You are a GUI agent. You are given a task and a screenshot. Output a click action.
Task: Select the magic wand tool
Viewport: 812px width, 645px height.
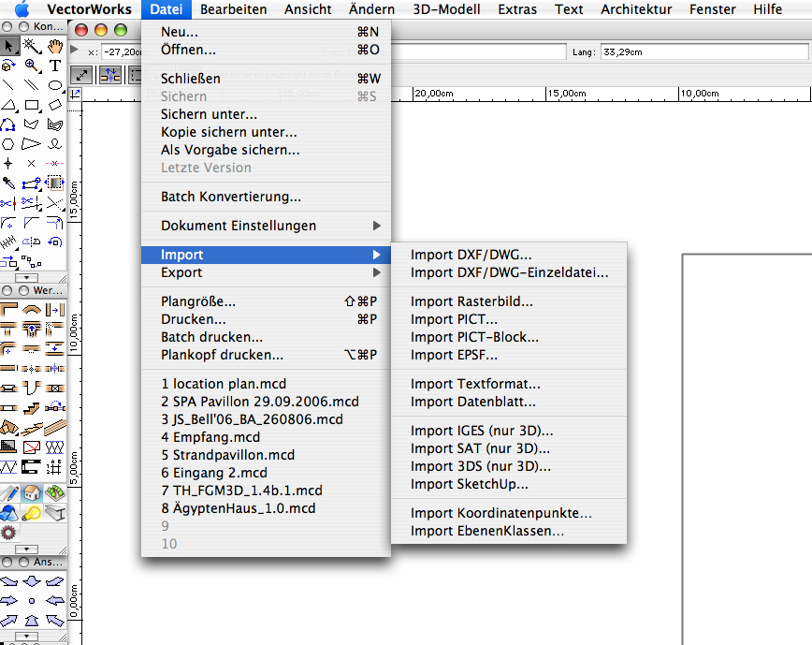pos(32,46)
